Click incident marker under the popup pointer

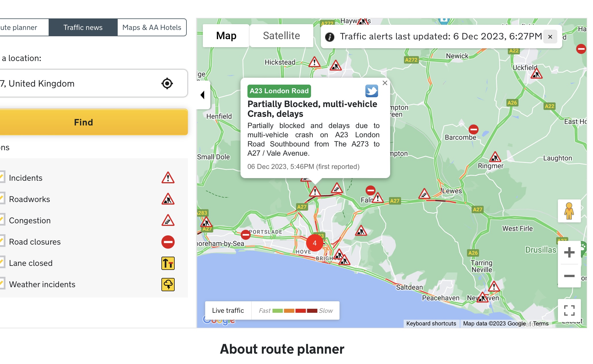pos(315,191)
